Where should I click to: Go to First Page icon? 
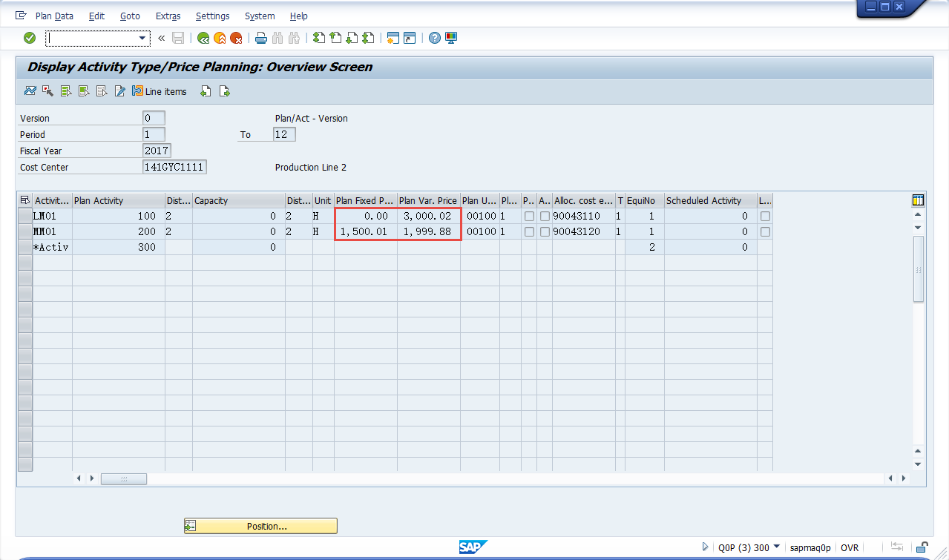319,38
